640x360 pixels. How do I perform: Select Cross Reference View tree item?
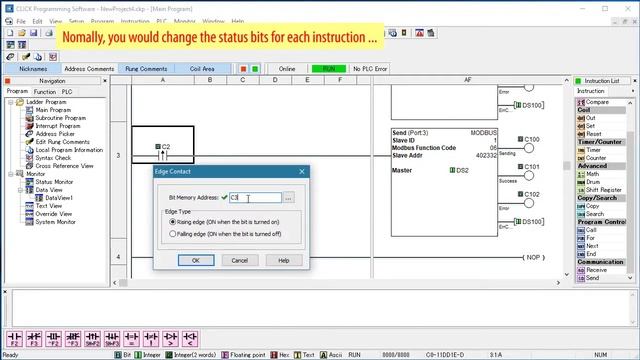[64, 166]
